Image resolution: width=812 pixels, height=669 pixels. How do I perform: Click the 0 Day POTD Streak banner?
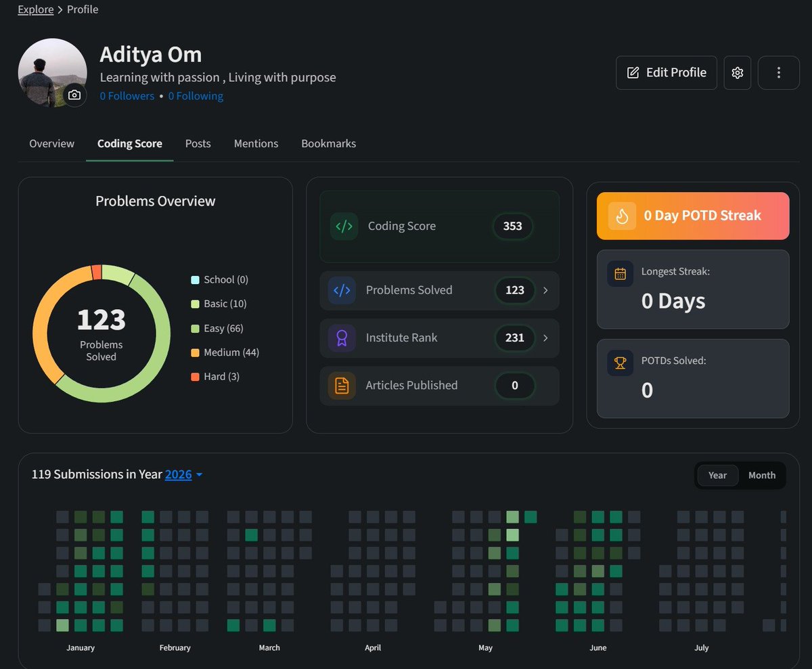pyautogui.click(x=693, y=216)
